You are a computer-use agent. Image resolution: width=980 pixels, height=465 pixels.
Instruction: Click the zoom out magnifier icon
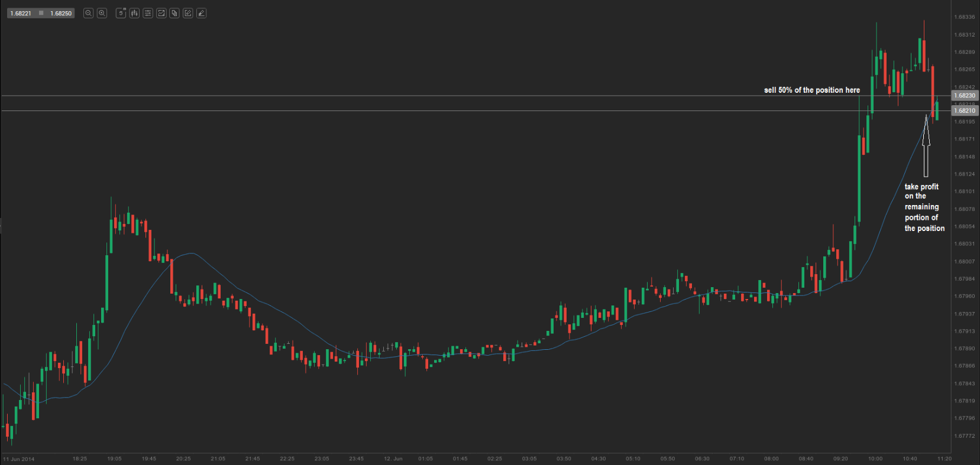[x=88, y=13]
